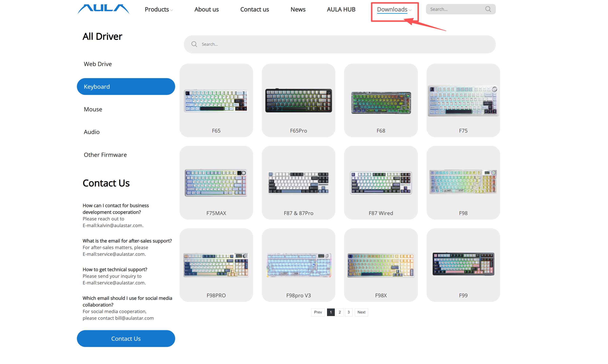Click the AULA logo

point(103,9)
